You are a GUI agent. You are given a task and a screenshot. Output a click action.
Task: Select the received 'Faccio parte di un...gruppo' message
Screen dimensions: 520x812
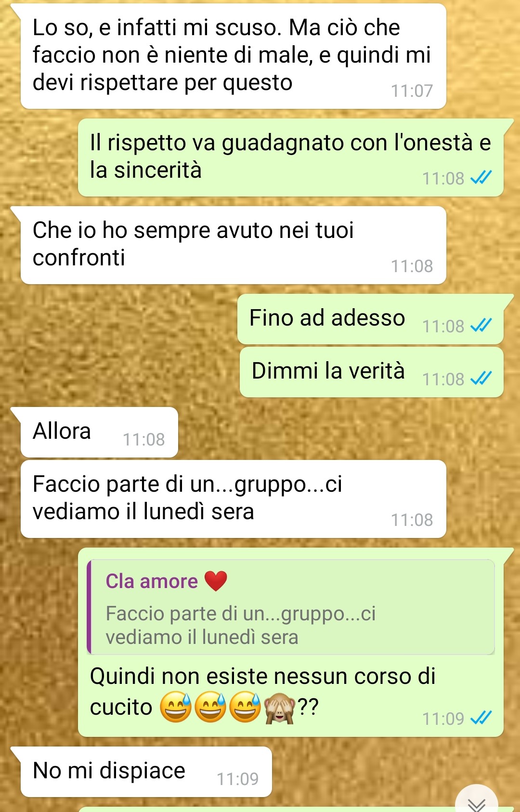[x=234, y=499]
